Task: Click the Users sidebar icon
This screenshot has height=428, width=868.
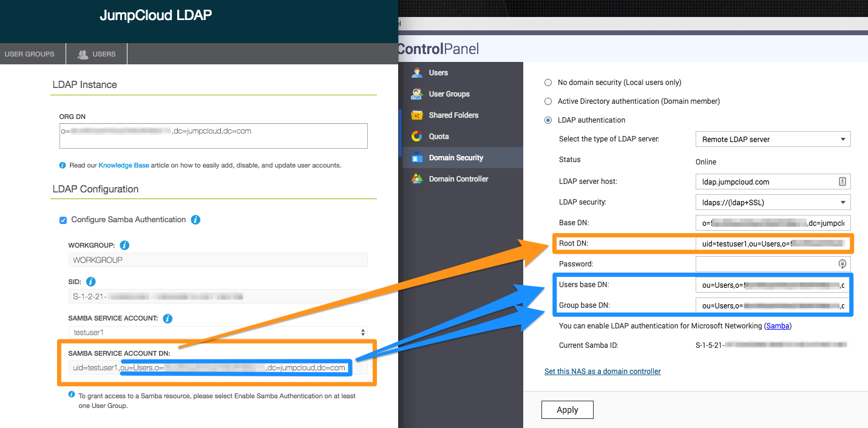Action: pos(417,73)
